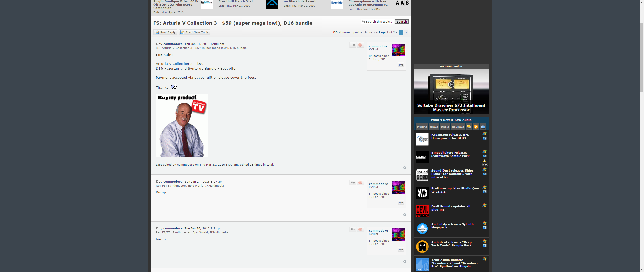Report the Jan 26 'bump' post
644x272 pixels.
[x=360, y=229]
